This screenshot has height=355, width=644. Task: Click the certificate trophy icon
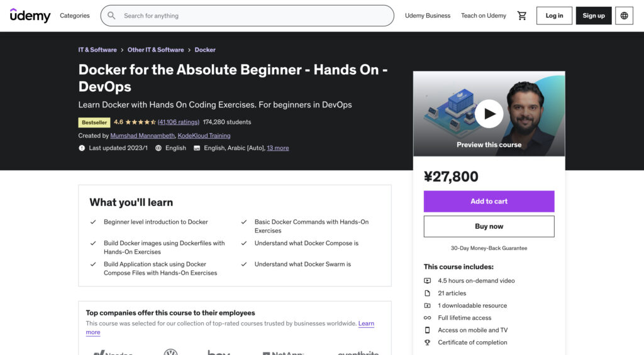[427, 342]
